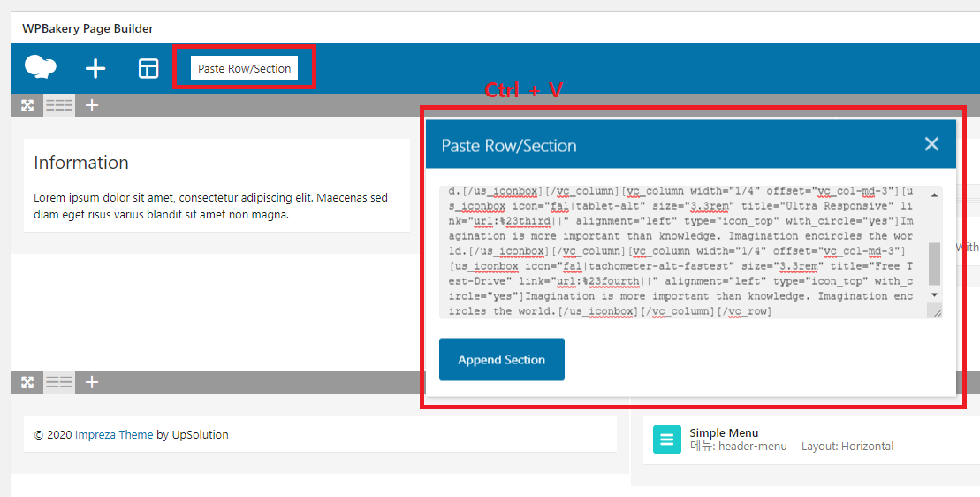This screenshot has width=980, height=497.
Task: Change column layout icon of Information row
Action: point(59,105)
